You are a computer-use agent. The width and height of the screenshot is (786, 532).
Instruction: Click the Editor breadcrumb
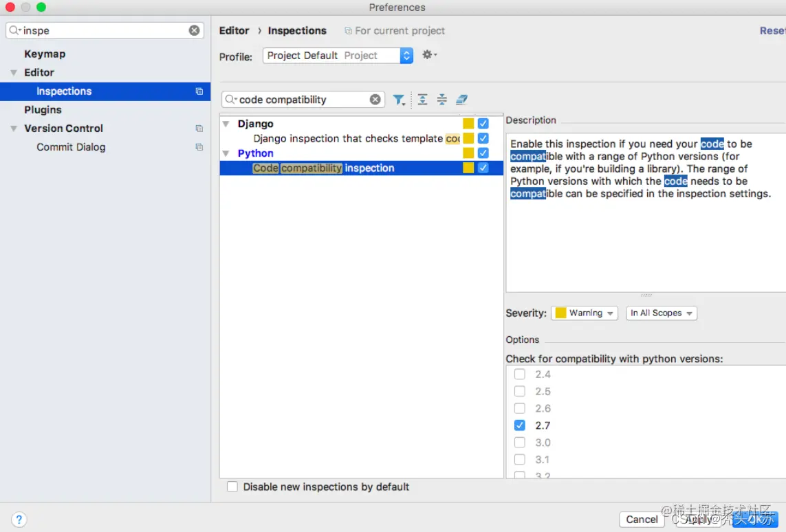[234, 30]
